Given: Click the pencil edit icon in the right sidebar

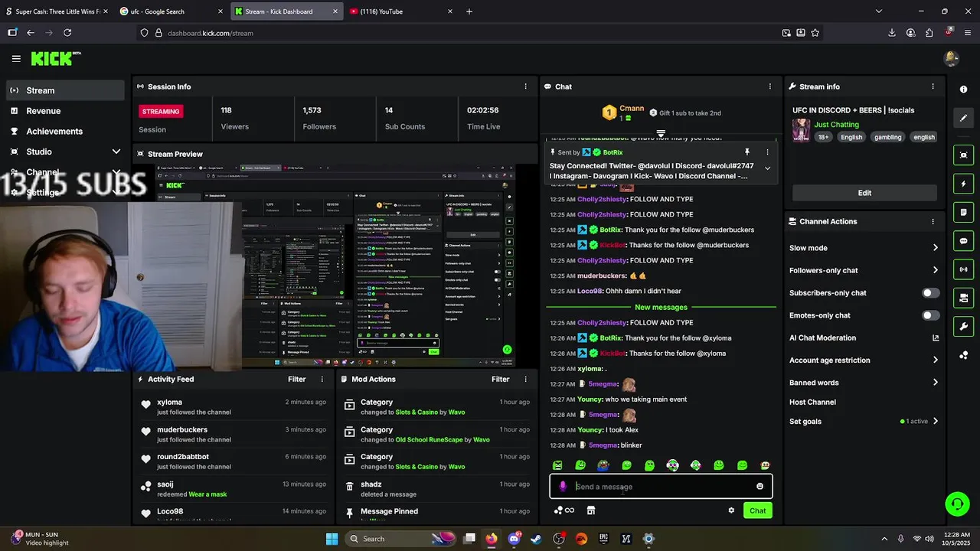Looking at the screenshot, I should click(963, 118).
